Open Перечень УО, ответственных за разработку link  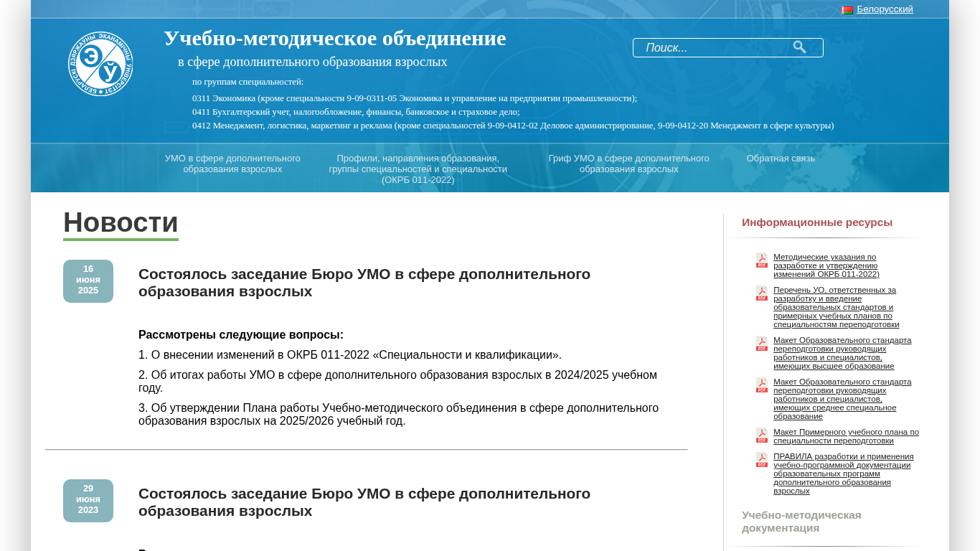837,307
